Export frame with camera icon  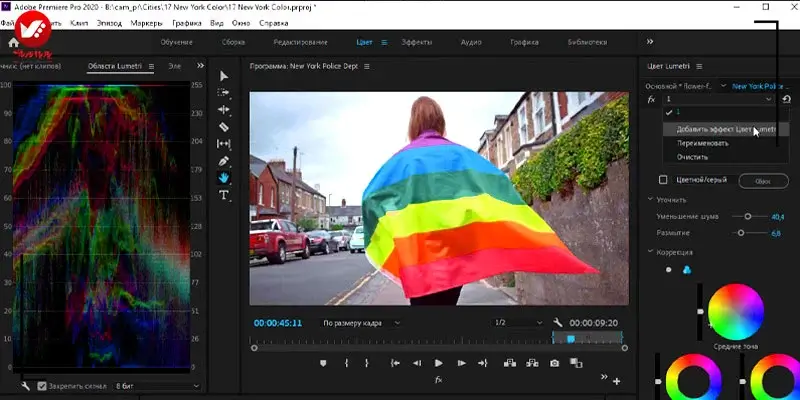click(x=555, y=363)
